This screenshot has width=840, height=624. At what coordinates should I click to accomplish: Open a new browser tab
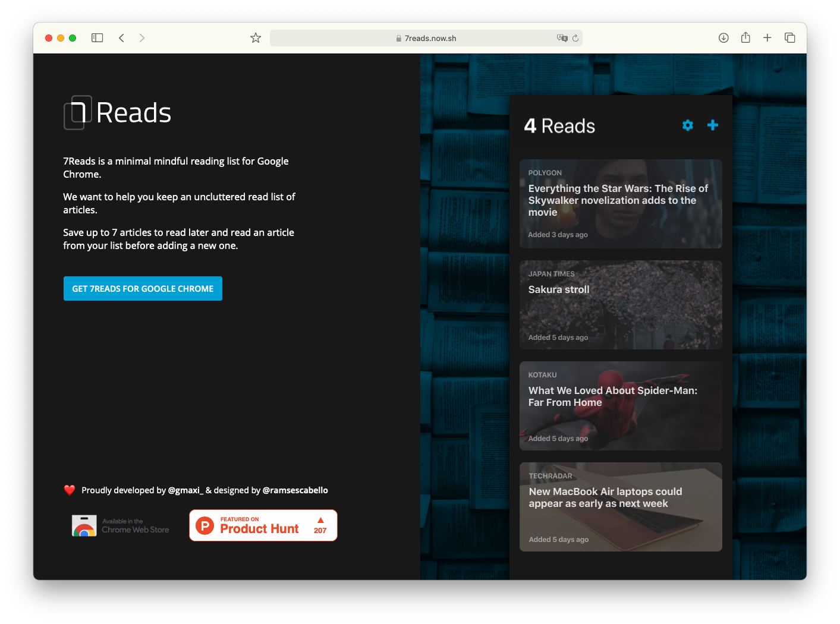767,38
